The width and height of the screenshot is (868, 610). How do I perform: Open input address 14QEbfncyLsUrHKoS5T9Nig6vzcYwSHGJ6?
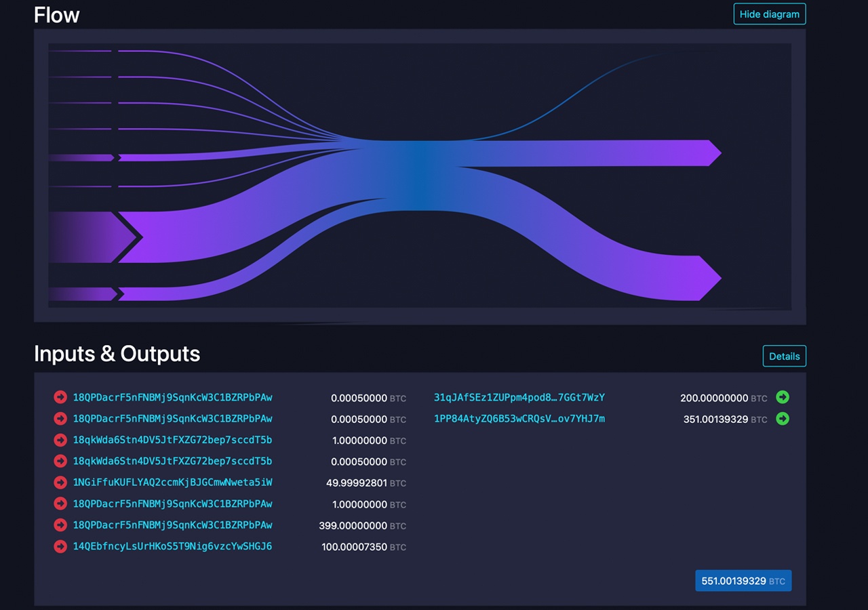[x=173, y=546]
